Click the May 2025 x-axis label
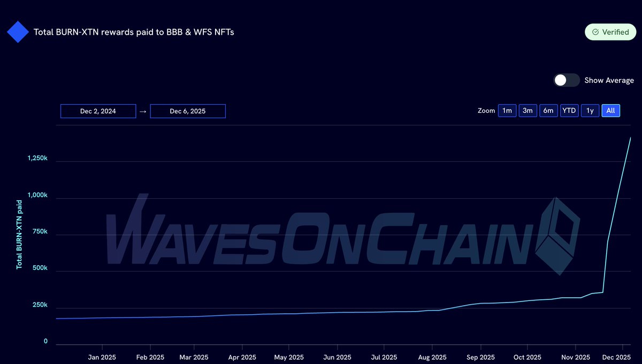 [x=288, y=357]
